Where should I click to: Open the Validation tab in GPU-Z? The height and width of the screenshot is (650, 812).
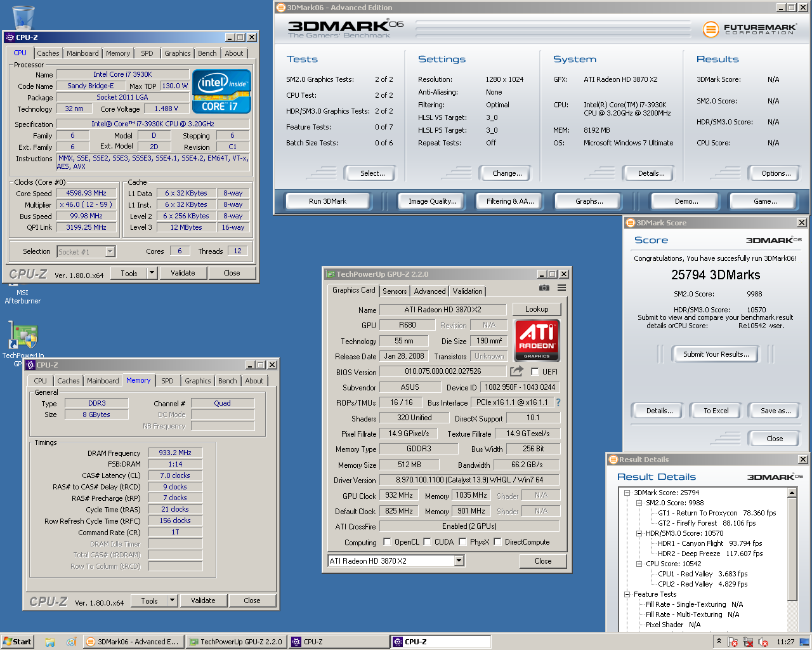click(468, 291)
